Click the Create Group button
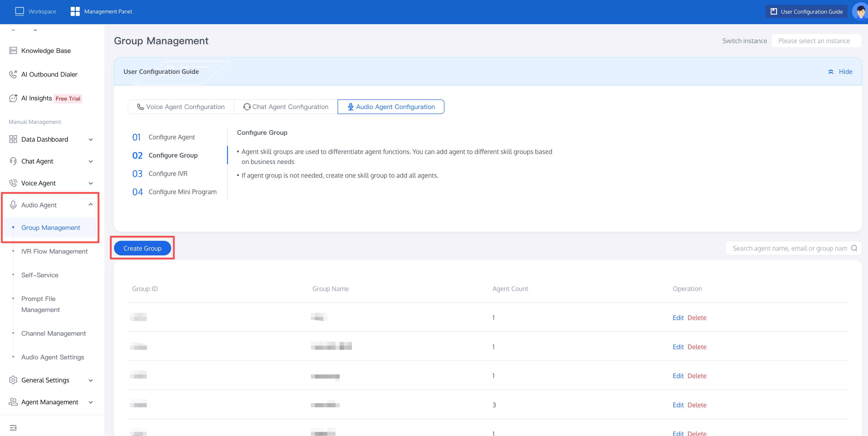 pyautogui.click(x=142, y=248)
